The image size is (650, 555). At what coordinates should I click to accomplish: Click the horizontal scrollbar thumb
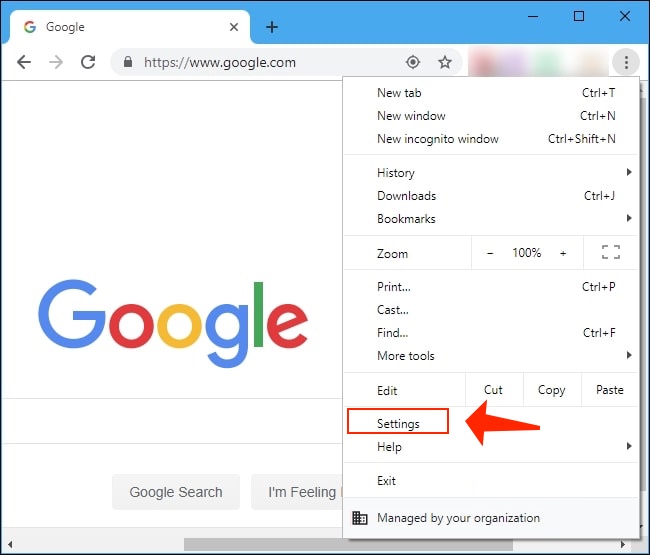(x=348, y=544)
